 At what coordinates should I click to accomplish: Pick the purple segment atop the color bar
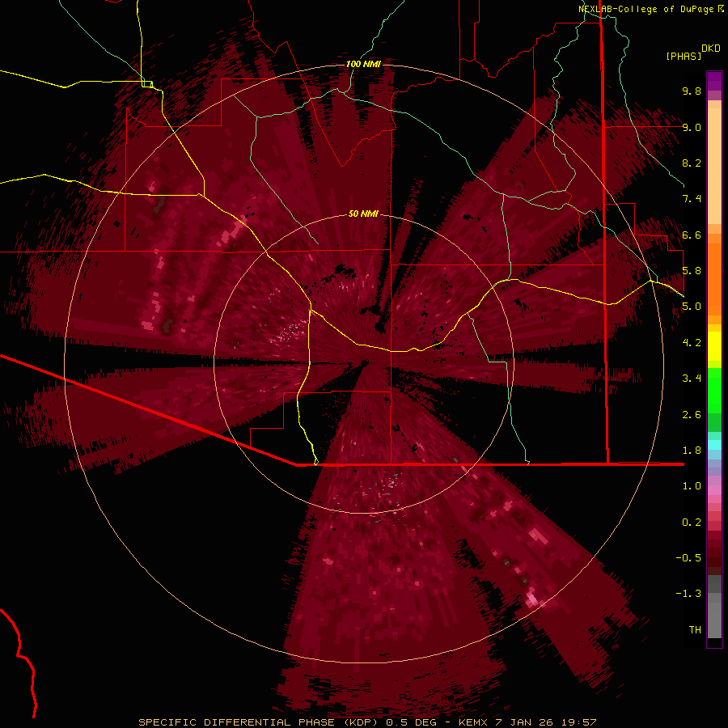[714, 81]
